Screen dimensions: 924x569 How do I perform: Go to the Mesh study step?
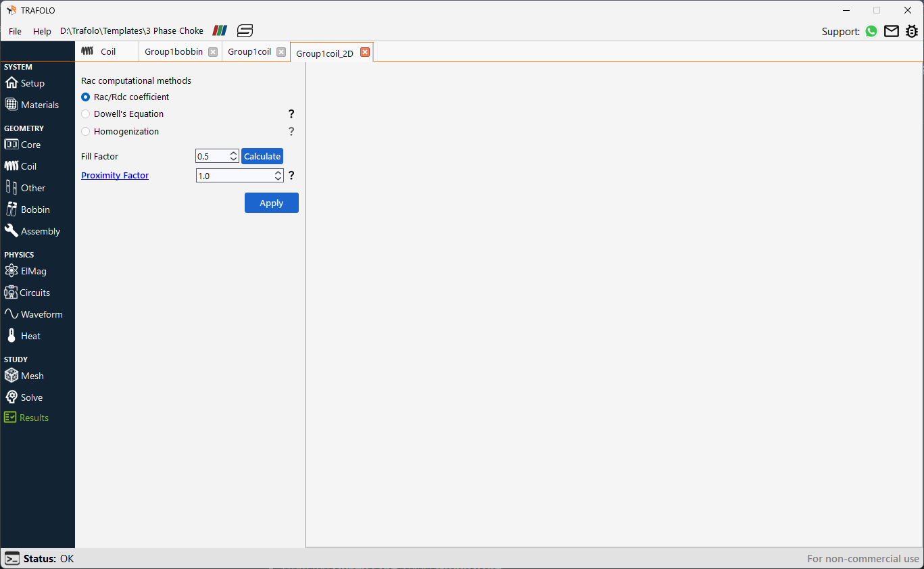coord(24,376)
